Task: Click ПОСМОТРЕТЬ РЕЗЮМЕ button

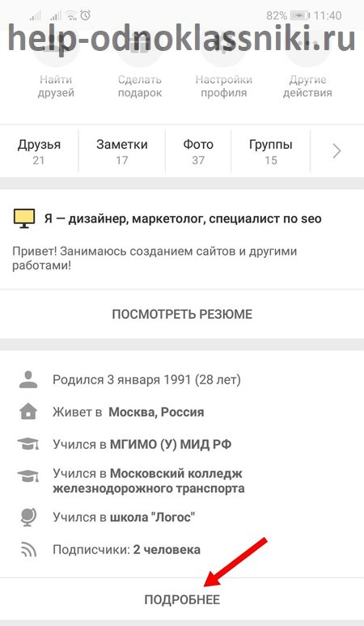Action: click(x=182, y=314)
